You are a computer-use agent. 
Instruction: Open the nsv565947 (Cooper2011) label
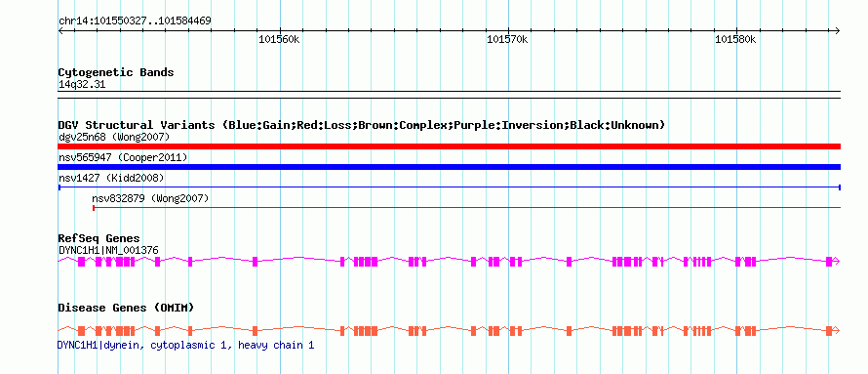click(123, 157)
